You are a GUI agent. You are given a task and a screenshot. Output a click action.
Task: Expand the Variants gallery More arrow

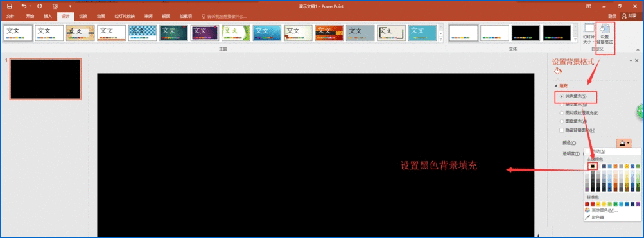click(575, 40)
